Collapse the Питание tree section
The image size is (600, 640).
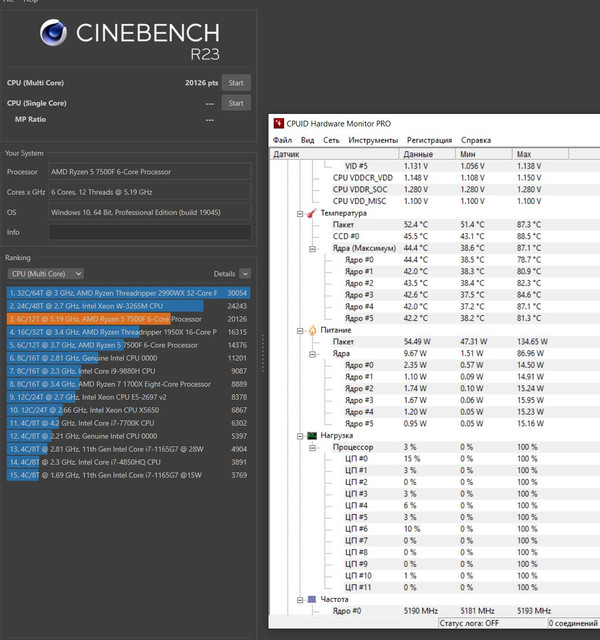click(x=300, y=331)
